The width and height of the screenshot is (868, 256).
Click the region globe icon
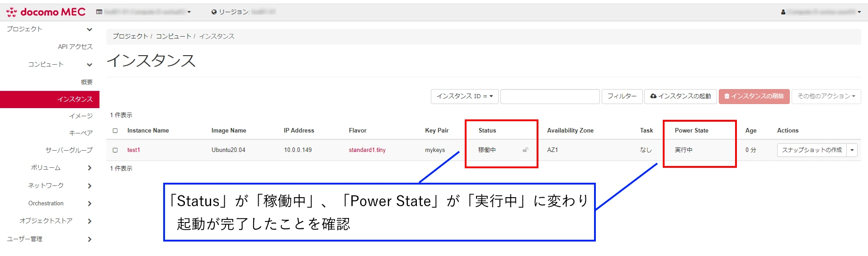[214, 12]
